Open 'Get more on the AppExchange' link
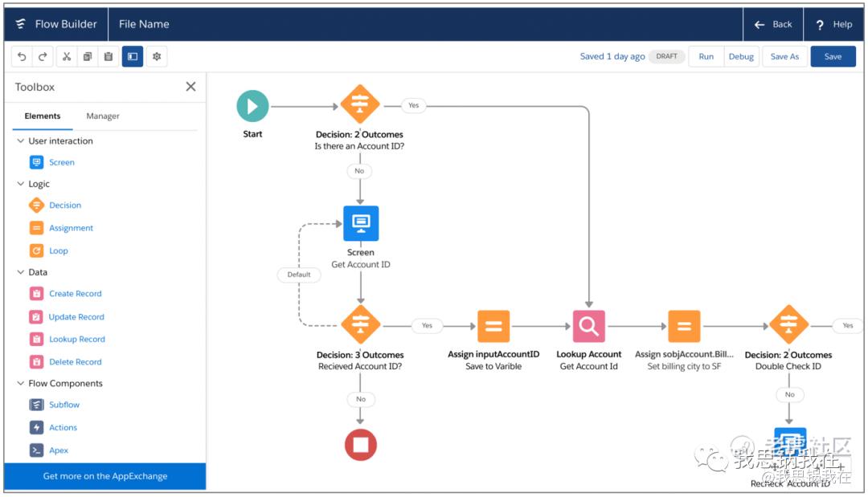The width and height of the screenshot is (868, 497). tap(105, 476)
